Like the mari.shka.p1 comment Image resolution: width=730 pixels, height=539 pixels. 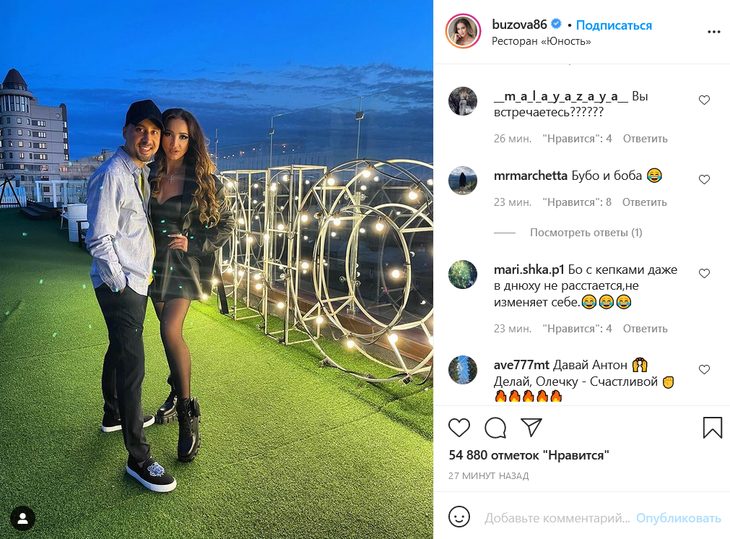pos(704,273)
